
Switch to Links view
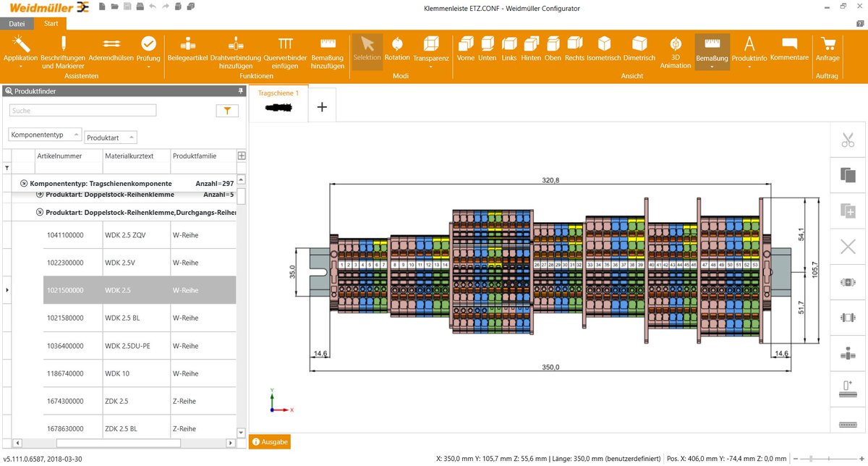[509, 48]
